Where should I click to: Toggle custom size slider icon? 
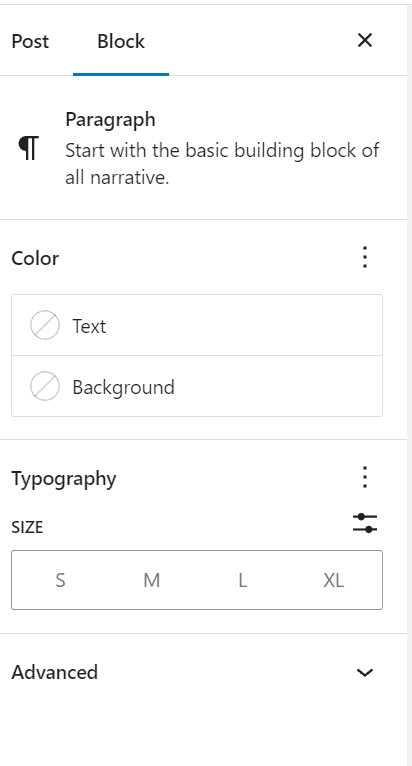(365, 523)
